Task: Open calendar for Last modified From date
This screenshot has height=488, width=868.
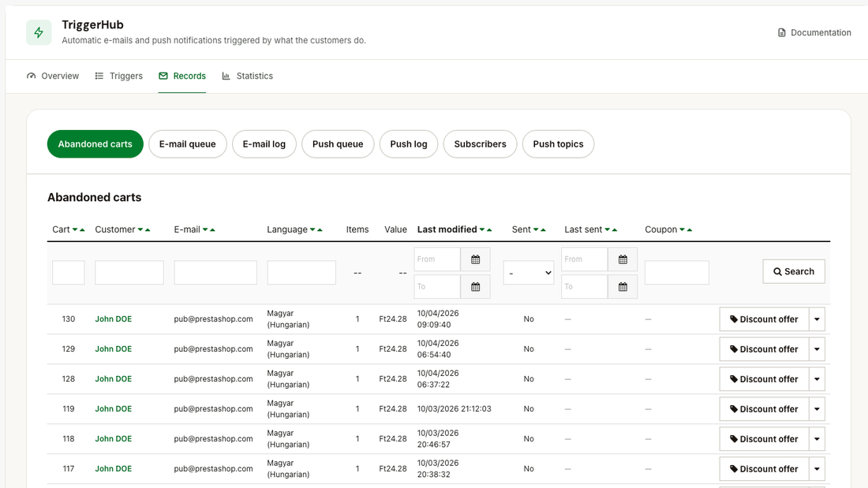Action: pyautogui.click(x=476, y=259)
